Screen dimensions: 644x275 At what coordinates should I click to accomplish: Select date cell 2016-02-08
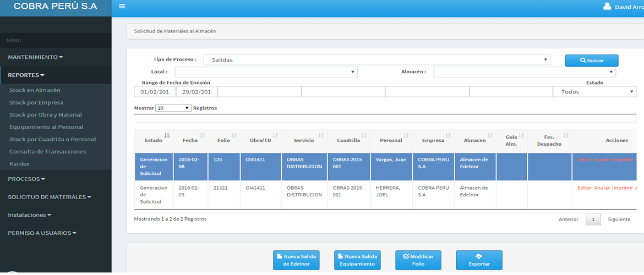[190, 167]
